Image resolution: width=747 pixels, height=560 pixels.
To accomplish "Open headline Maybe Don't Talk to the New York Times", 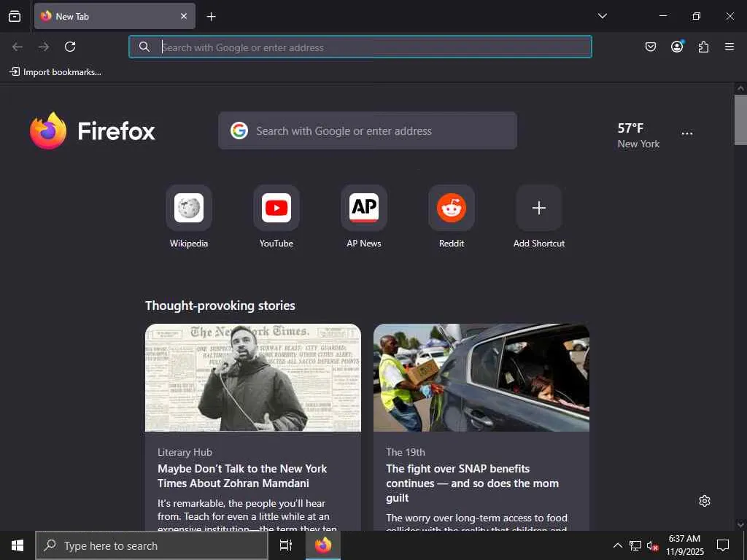I will click(x=242, y=475).
